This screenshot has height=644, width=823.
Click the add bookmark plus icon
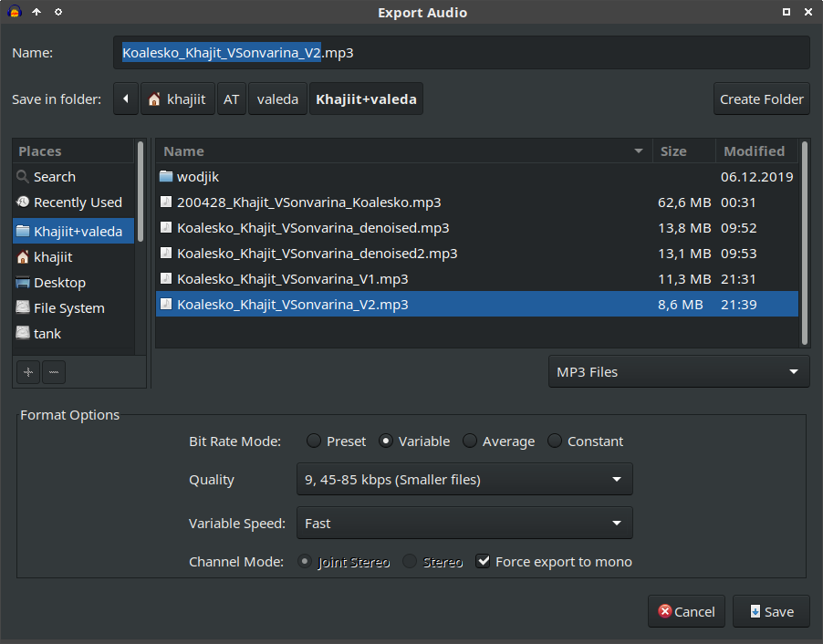(28, 371)
